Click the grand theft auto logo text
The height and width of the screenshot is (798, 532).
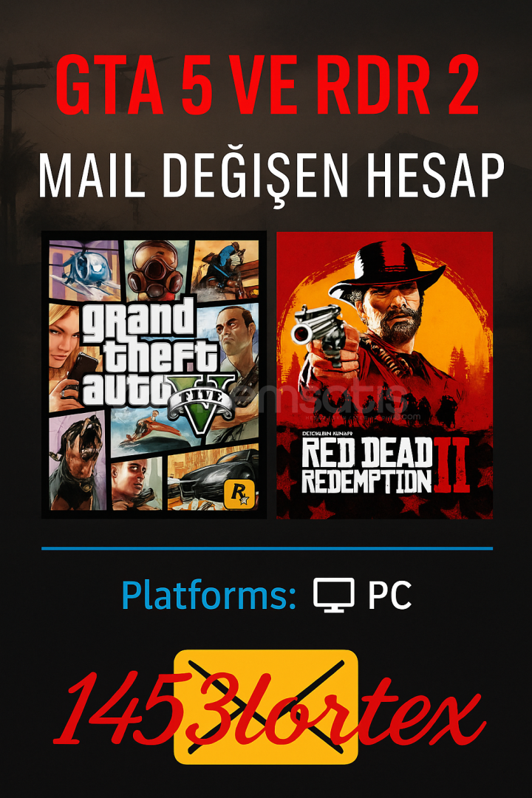click(x=149, y=352)
